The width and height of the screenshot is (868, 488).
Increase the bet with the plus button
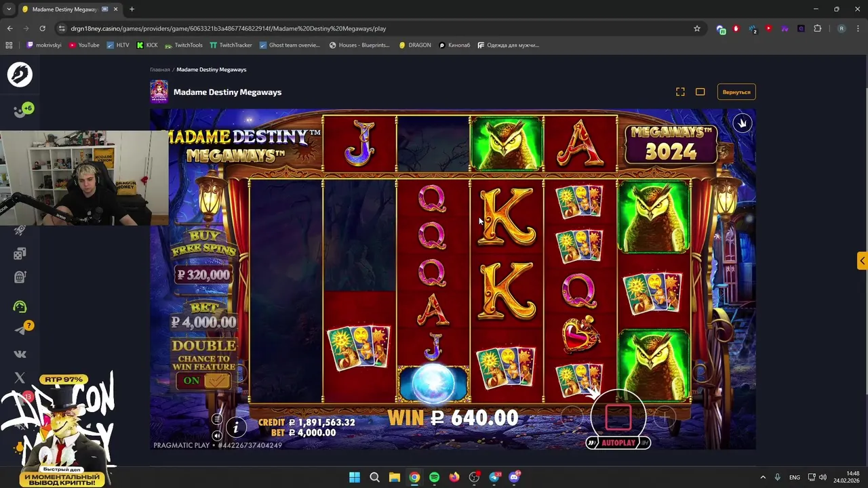(665, 418)
